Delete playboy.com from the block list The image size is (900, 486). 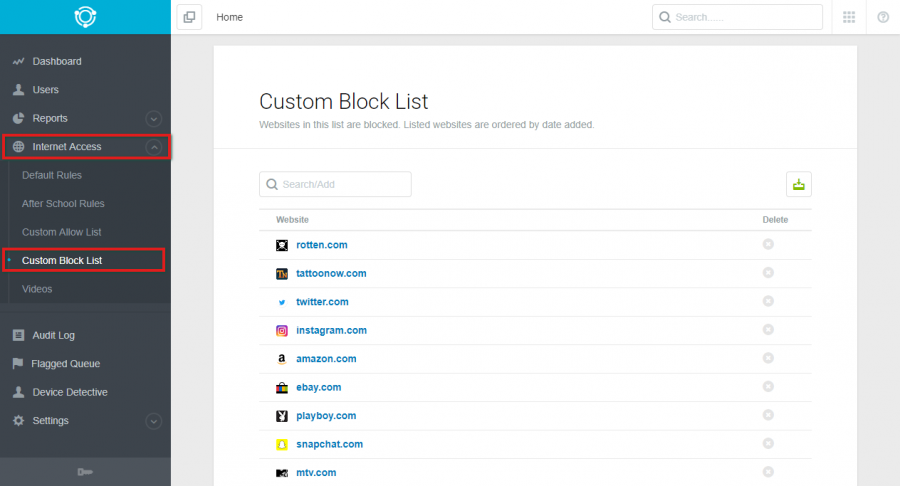(768, 415)
